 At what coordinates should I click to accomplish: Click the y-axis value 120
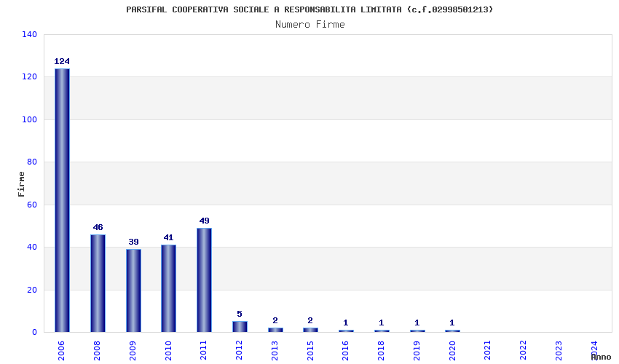pyautogui.click(x=29, y=76)
